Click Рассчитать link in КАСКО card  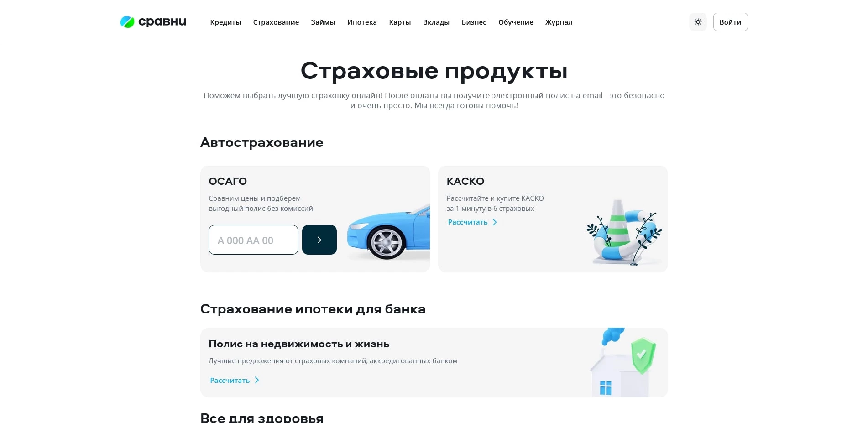point(468,222)
